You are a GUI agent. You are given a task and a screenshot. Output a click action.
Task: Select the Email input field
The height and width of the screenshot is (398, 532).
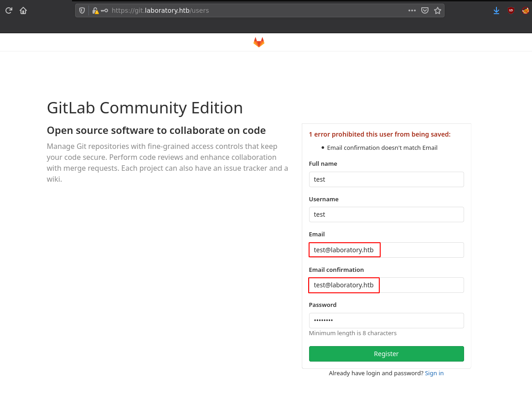386,250
